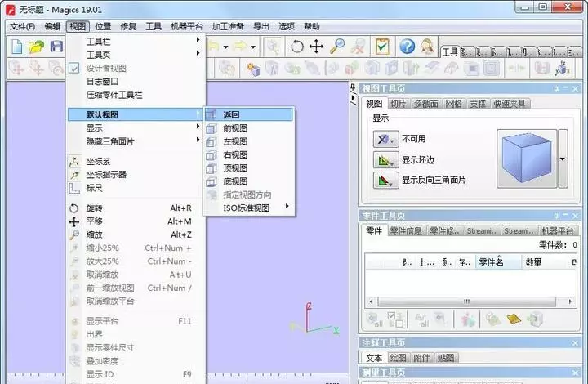Click the New file icon in toolbar
This screenshot has height=384, width=588.
click(x=17, y=47)
